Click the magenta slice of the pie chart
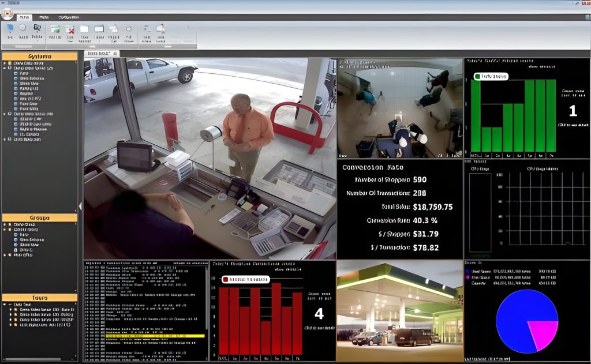This screenshot has height=364, width=591. coord(541,335)
